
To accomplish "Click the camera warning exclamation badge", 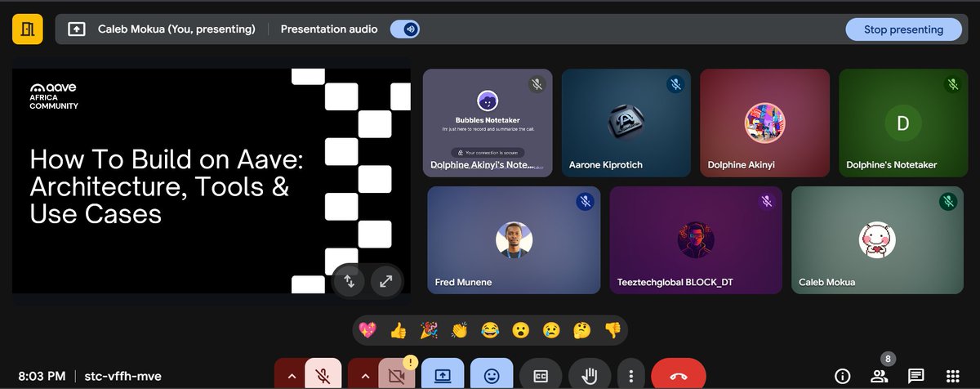I will coord(411,363).
